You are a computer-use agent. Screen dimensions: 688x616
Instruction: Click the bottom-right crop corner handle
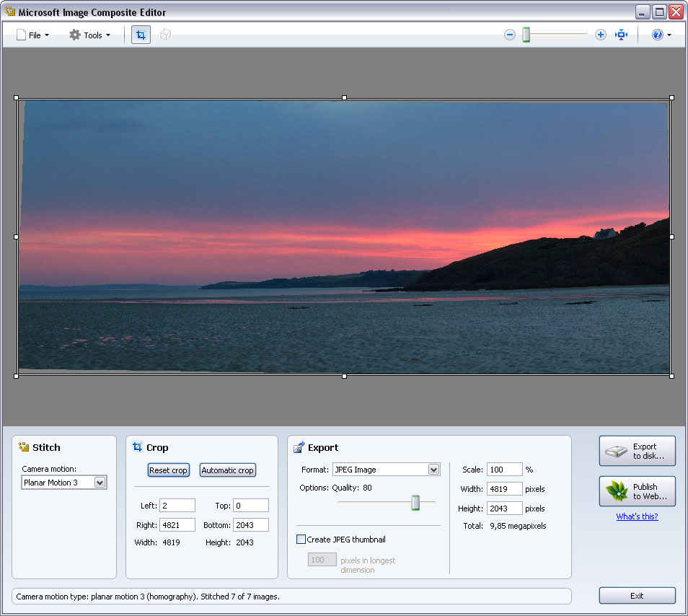pos(671,376)
